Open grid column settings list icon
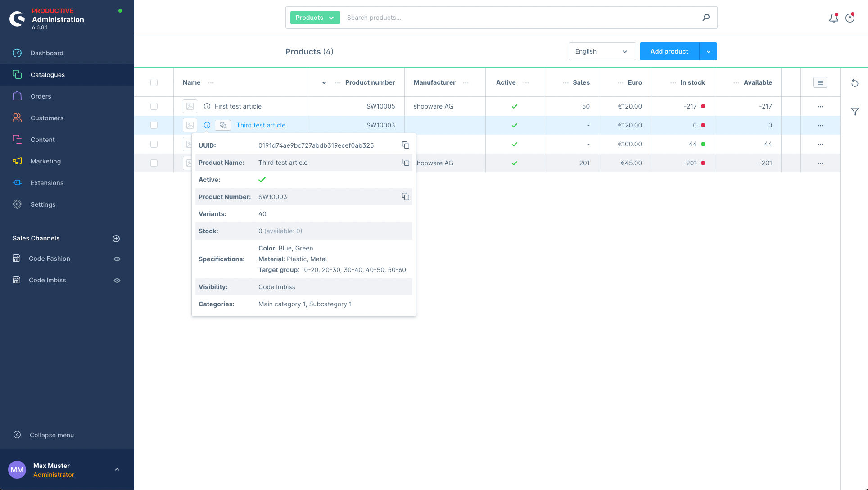868x490 pixels. click(820, 82)
